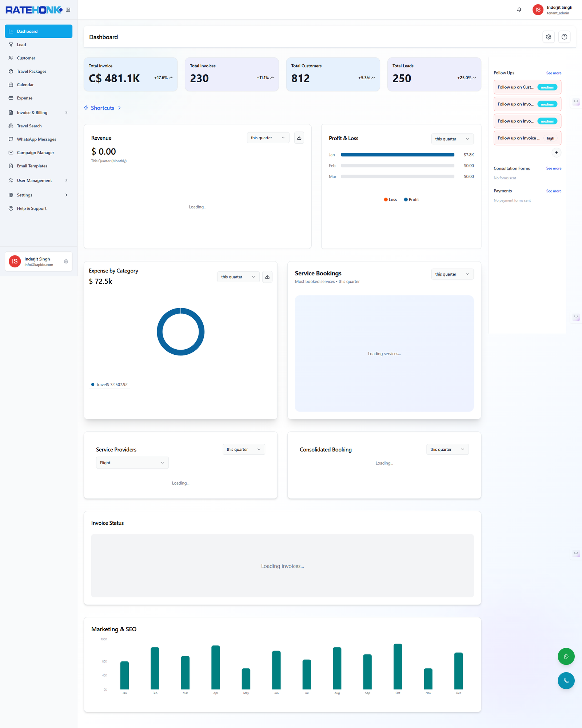Expand the Invoice & Billing menu
582x728 pixels.
(x=39, y=113)
